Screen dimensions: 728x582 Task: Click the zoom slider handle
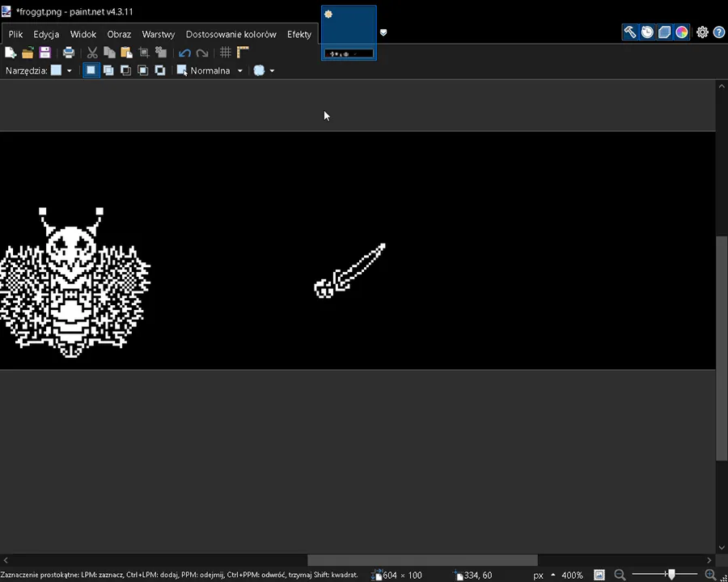coord(671,575)
